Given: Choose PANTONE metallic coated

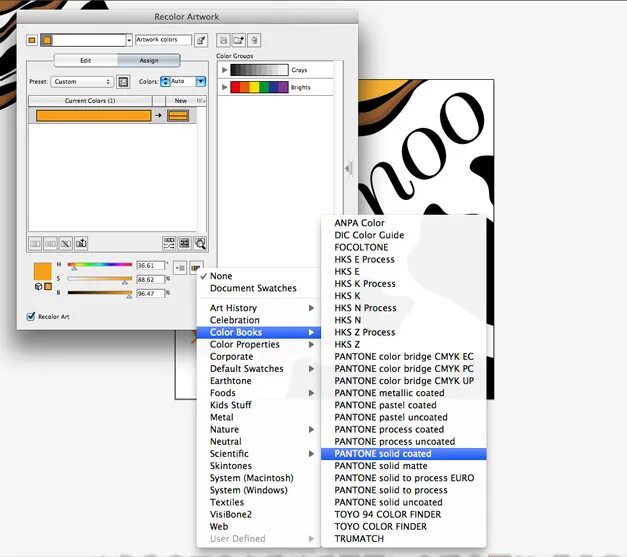Looking at the screenshot, I should point(403,393).
